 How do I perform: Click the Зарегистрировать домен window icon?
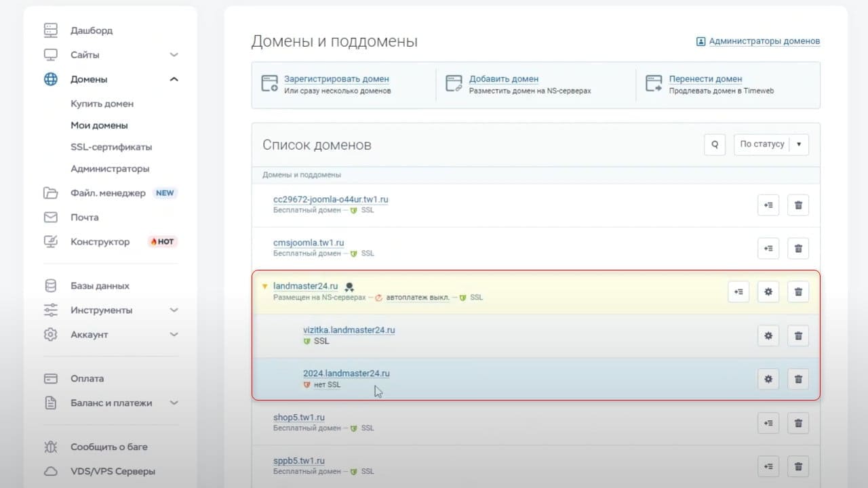[x=269, y=83]
